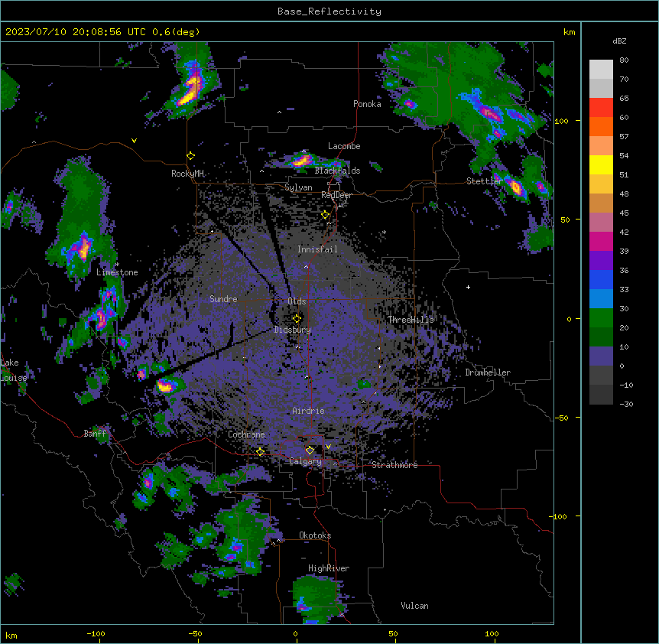Click the Ponoka city label
The width and height of the screenshot is (659, 644).
tap(367, 104)
